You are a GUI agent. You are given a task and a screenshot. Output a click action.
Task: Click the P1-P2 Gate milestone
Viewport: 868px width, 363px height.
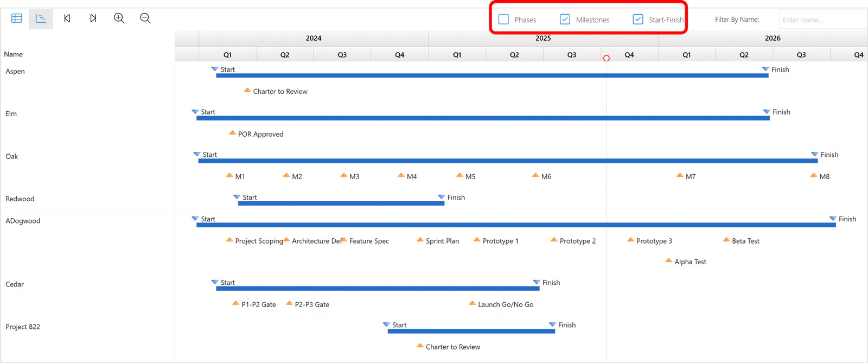(x=235, y=303)
